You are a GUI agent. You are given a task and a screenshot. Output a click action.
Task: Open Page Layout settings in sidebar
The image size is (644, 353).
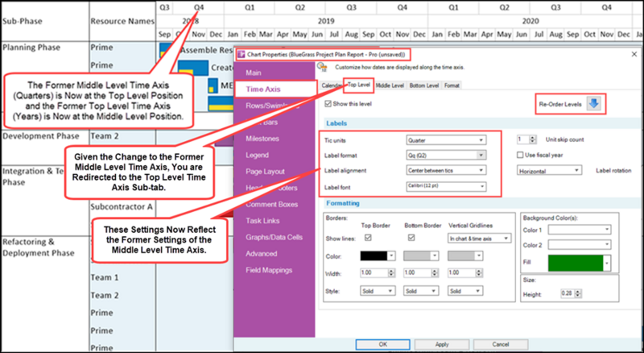(x=266, y=172)
